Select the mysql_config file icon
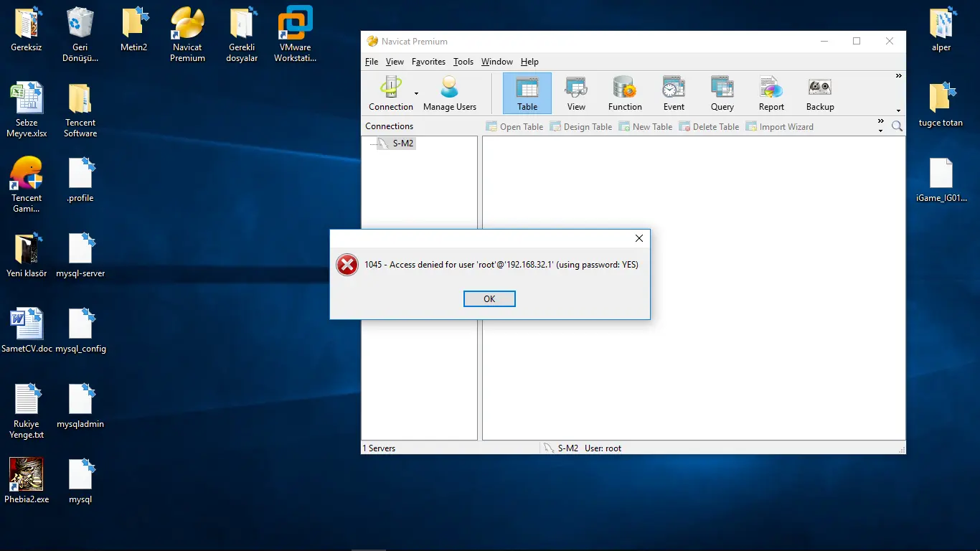The image size is (980, 551). tap(80, 331)
